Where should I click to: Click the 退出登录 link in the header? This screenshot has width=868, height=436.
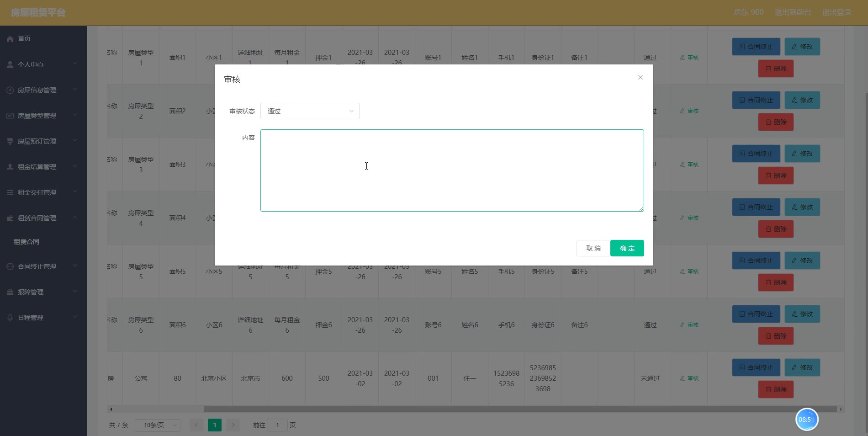pos(836,12)
